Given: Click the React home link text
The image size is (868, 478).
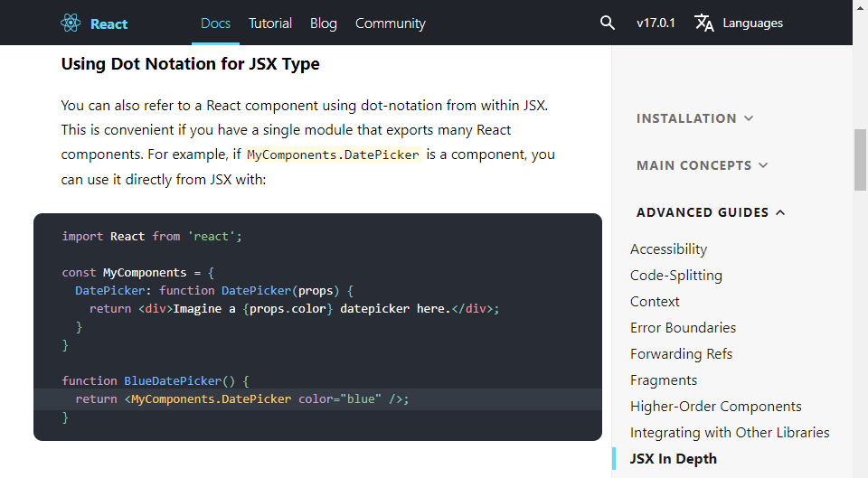Looking at the screenshot, I should click(108, 23).
